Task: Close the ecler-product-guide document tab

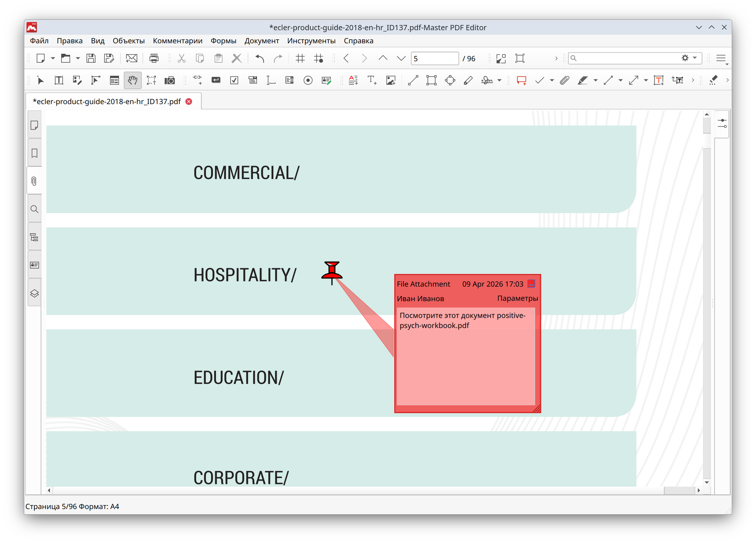Action: (x=189, y=102)
